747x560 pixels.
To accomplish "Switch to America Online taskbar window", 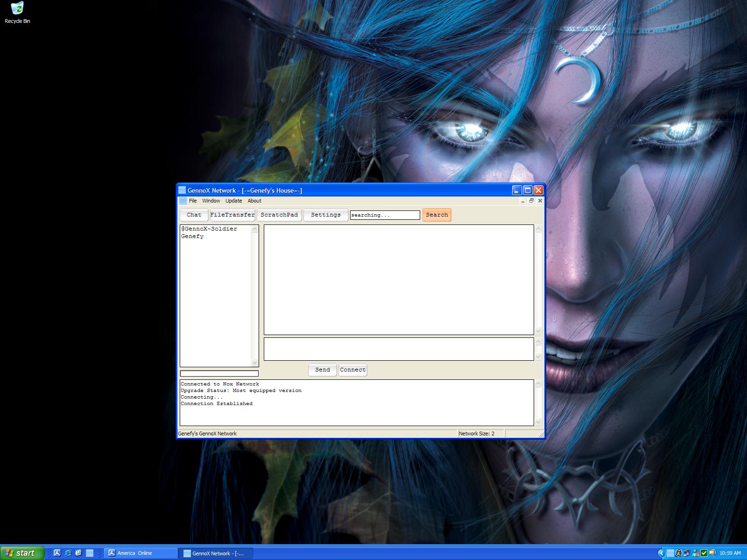I will point(140,553).
